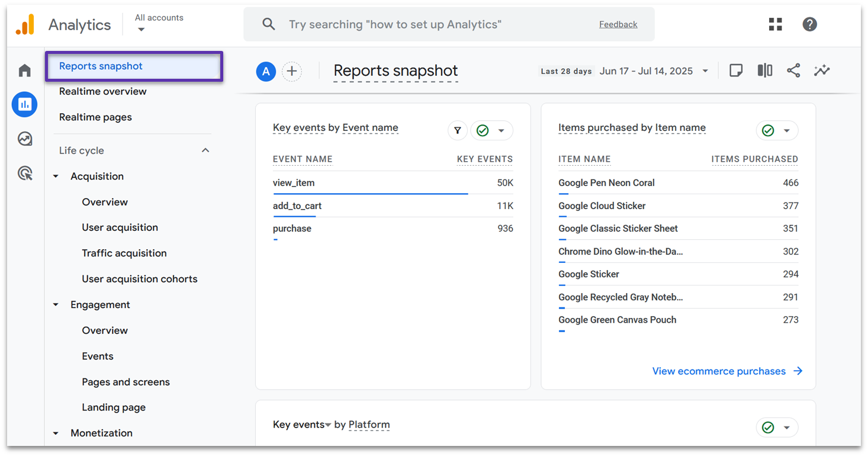Open Pages and screens report
The image size is (868, 456).
pos(126,382)
